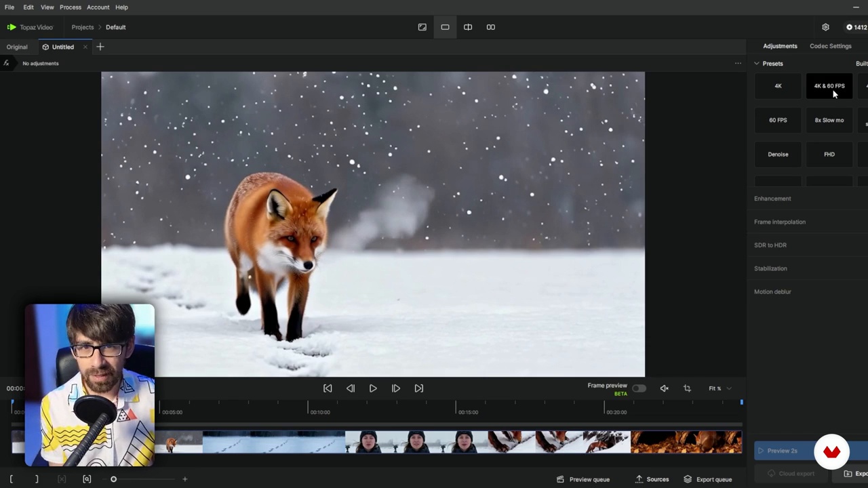The width and height of the screenshot is (868, 488).
Task: Open the Process menu
Action: [70, 7]
